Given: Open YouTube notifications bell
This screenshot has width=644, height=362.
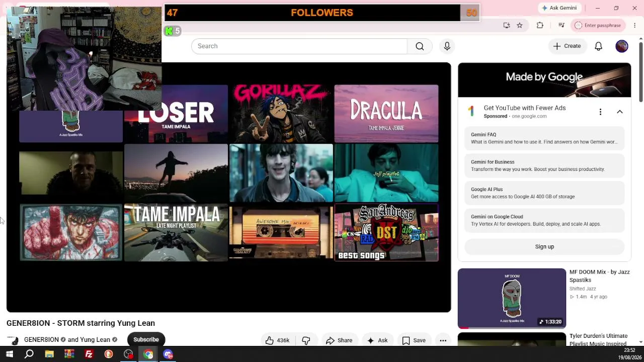Looking at the screenshot, I should pyautogui.click(x=598, y=46).
